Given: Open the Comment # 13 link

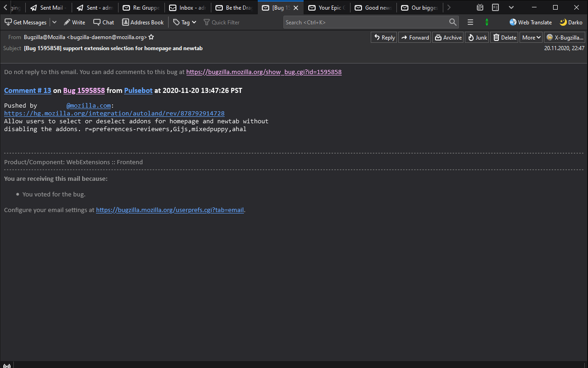Looking at the screenshot, I should tap(28, 91).
